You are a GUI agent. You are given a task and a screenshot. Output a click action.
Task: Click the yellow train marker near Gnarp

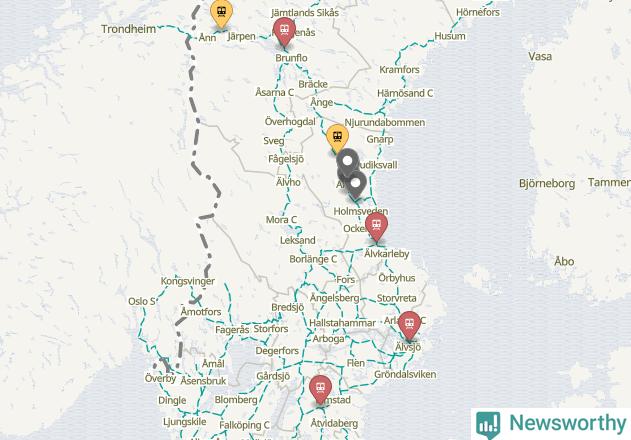coord(337,139)
